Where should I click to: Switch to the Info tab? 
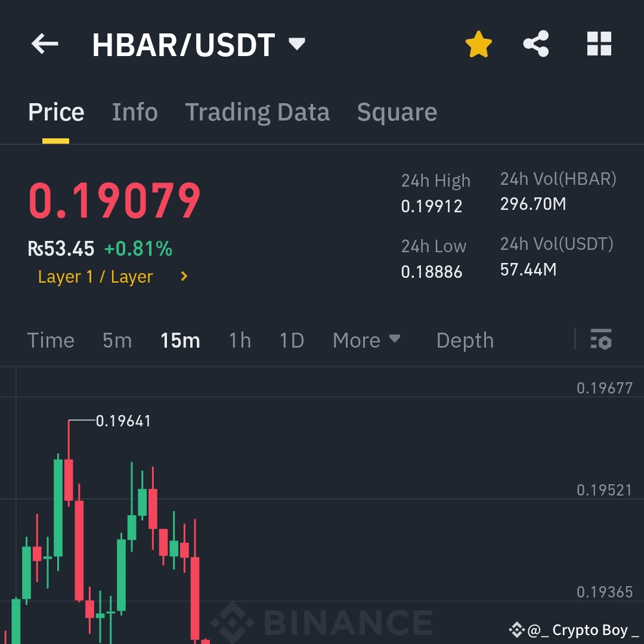pos(135,112)
